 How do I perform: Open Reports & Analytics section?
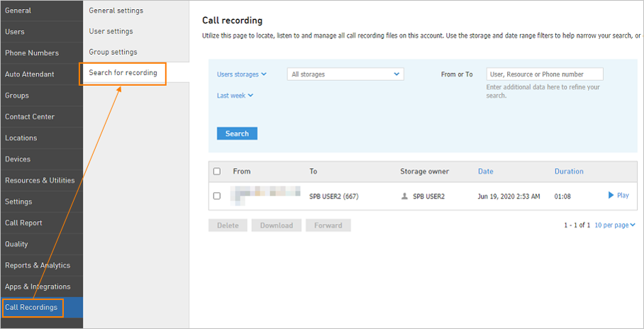point(41,265)
